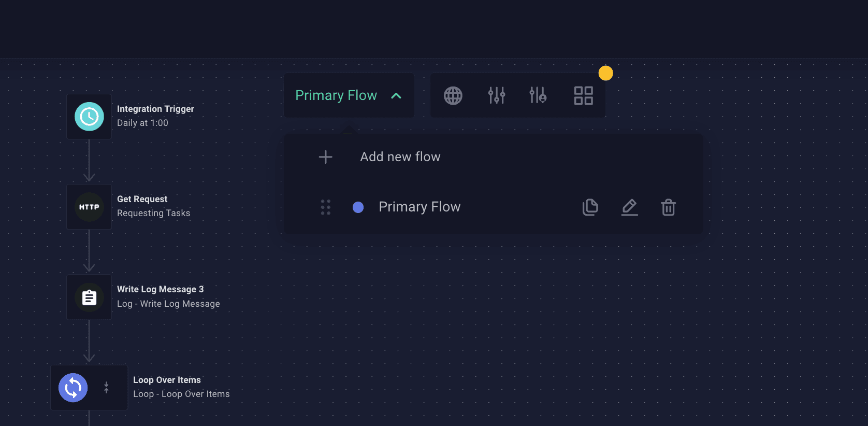Viewport: 868px width, 426px height.
Task: Select the Loop Over Items loop icon
Action: point(73,388)
